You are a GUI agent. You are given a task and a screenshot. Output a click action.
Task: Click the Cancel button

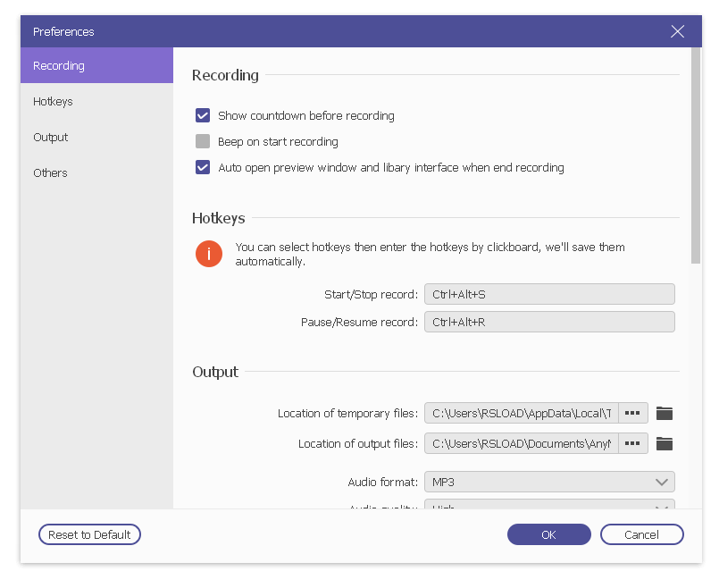pyautogui.click(x=641, y=534)
